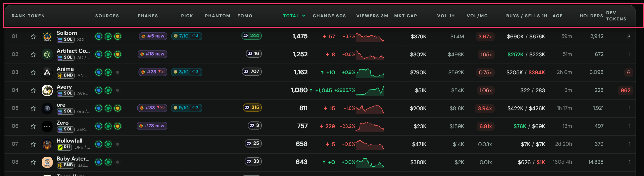Screen dimensions: 644x176
Task: Star the Solborn token as favorite
Action: 33,37
